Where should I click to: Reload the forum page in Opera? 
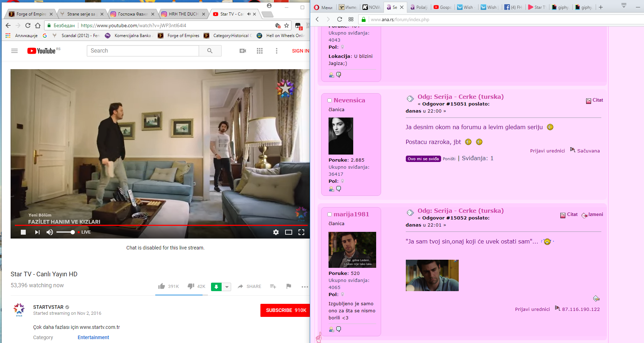pos(339,19)
